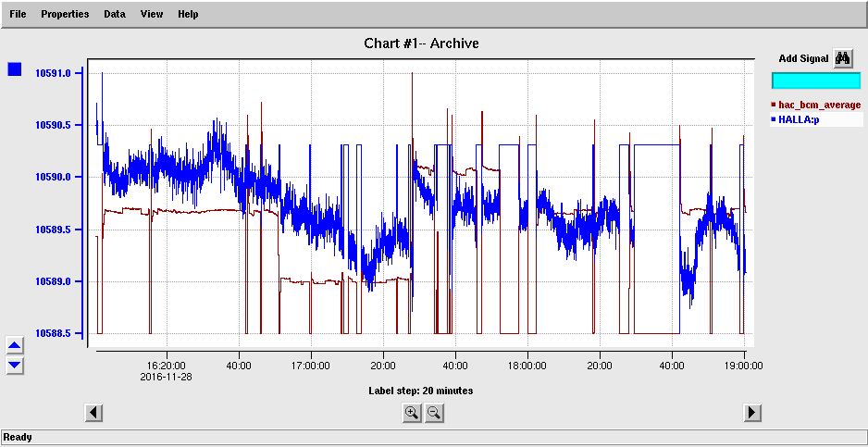Screen dimensions: 868x447
Task: Click the 'Label step: 20 minutes' text
Action: click(421, 391)
